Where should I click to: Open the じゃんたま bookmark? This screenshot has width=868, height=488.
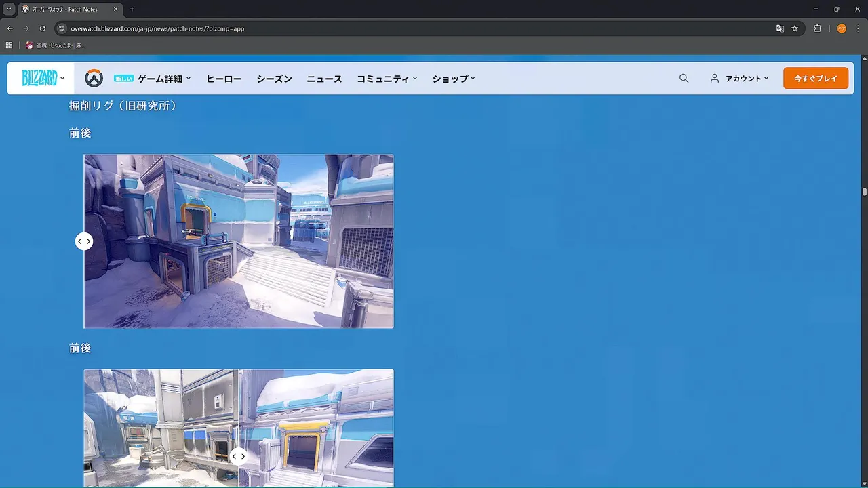(x=56, y=45)
